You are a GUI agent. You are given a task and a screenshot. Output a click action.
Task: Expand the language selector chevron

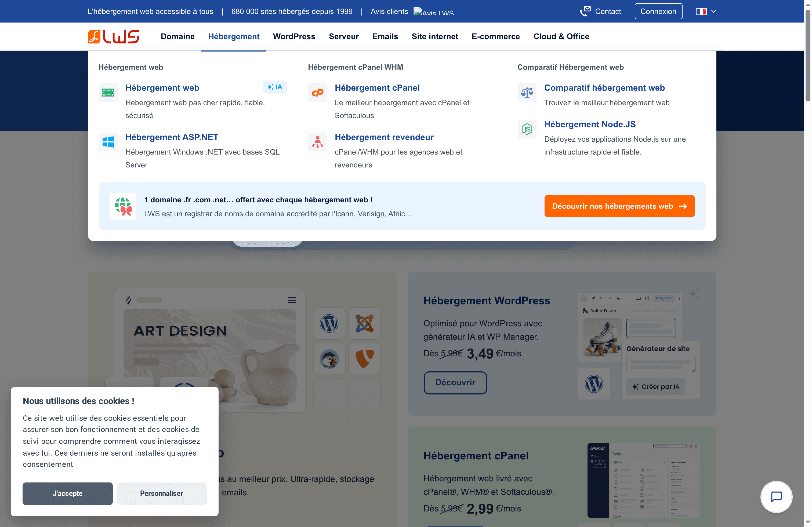713,11
